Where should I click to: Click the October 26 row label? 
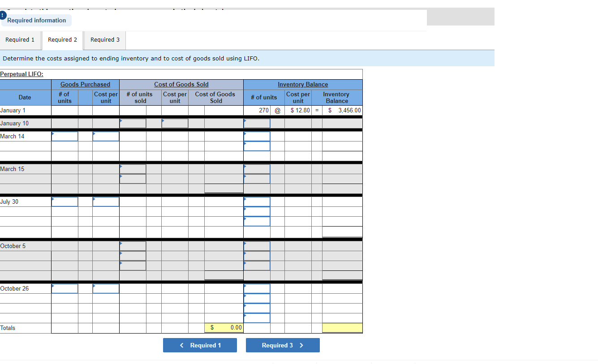tap(14, 288)
